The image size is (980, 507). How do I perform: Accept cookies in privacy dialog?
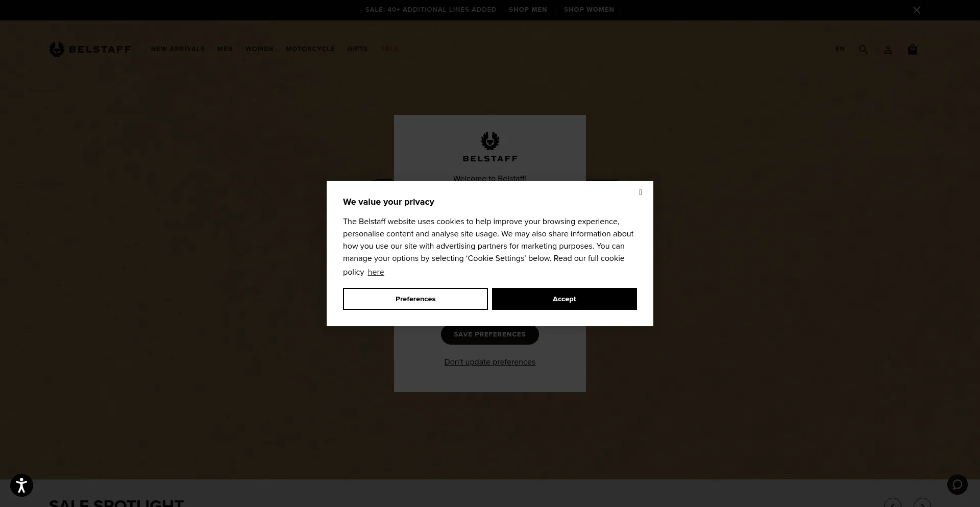565,299
